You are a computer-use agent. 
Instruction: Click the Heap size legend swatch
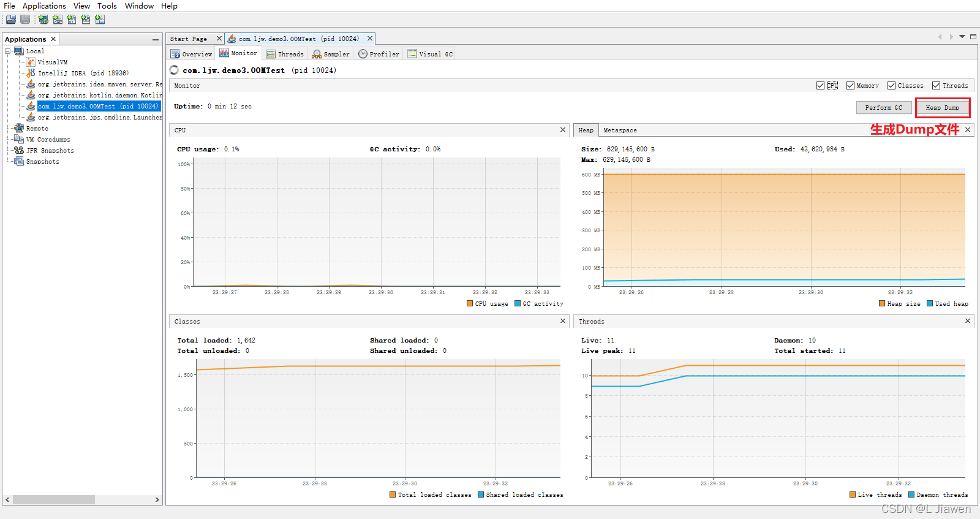pyautogui.click(x=882, y=303)
